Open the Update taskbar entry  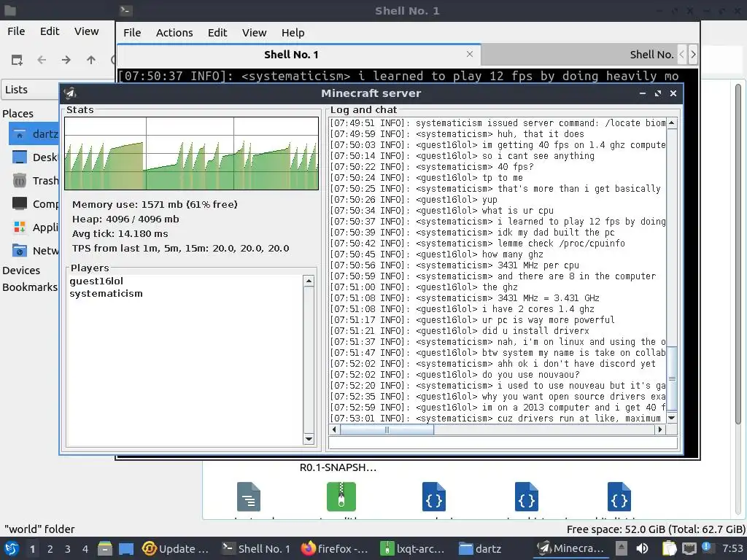point(176,549)
